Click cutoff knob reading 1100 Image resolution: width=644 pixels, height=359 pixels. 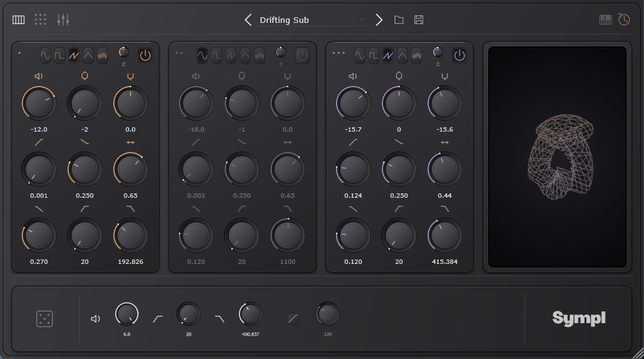288,235
